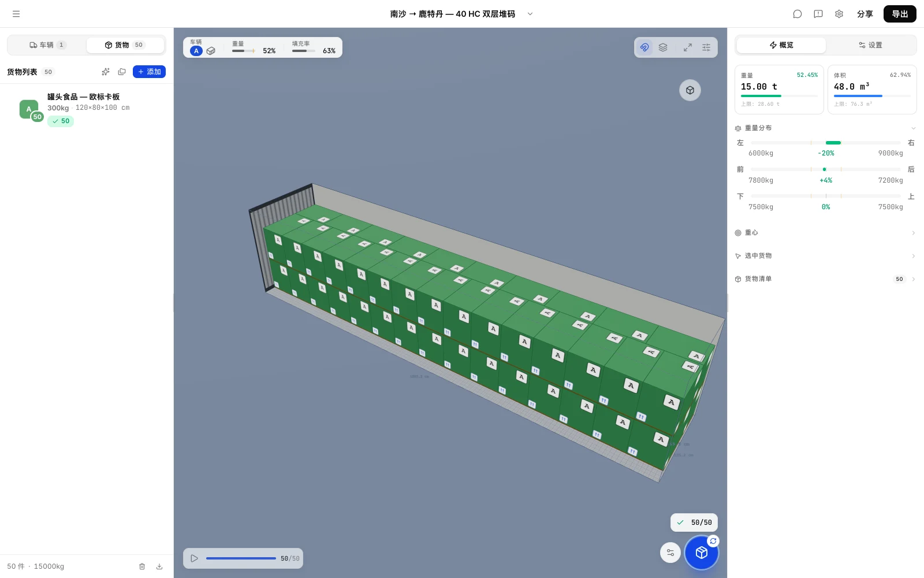This screenshot has height=578, width=924.
Task: Click the 导出 button
Action: point(900,14)
